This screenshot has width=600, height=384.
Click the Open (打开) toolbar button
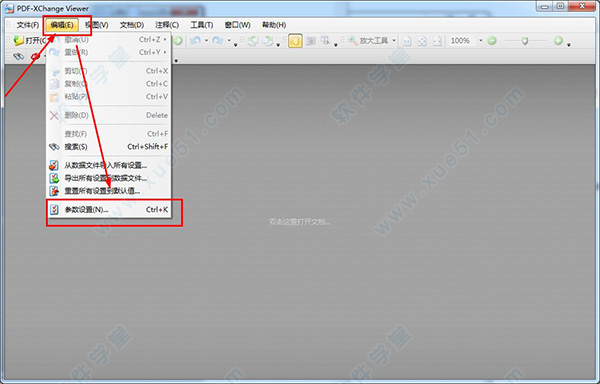click(29, 40)
